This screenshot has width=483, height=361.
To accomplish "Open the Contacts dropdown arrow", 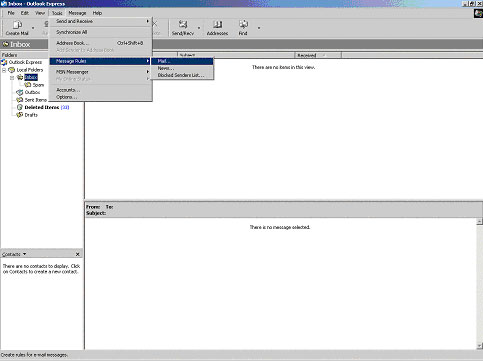I will point(25,254).
